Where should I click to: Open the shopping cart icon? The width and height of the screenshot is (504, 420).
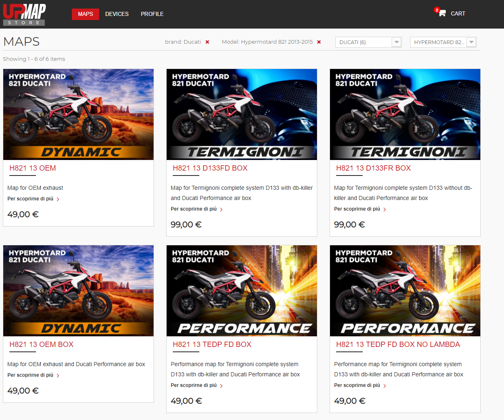442,13
